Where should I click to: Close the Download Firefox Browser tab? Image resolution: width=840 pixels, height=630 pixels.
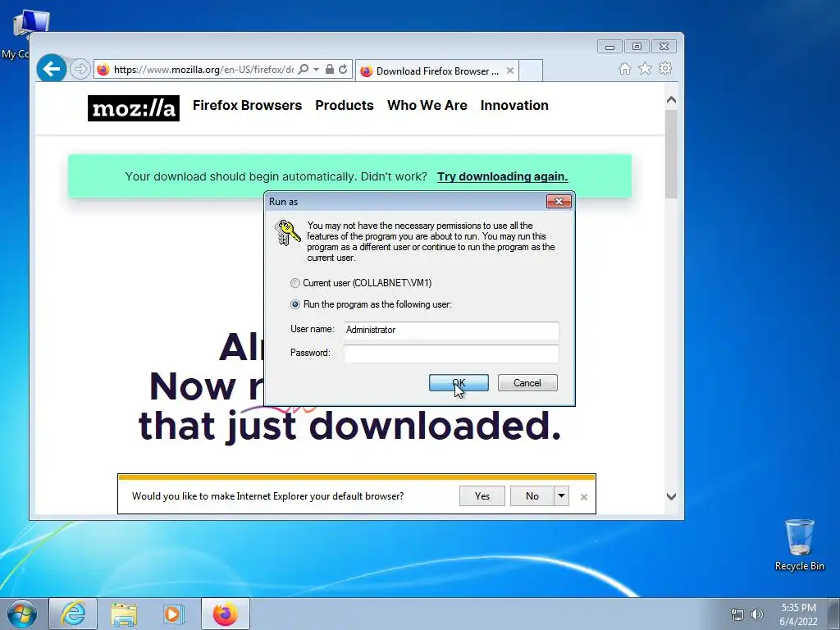coord(510,71)
